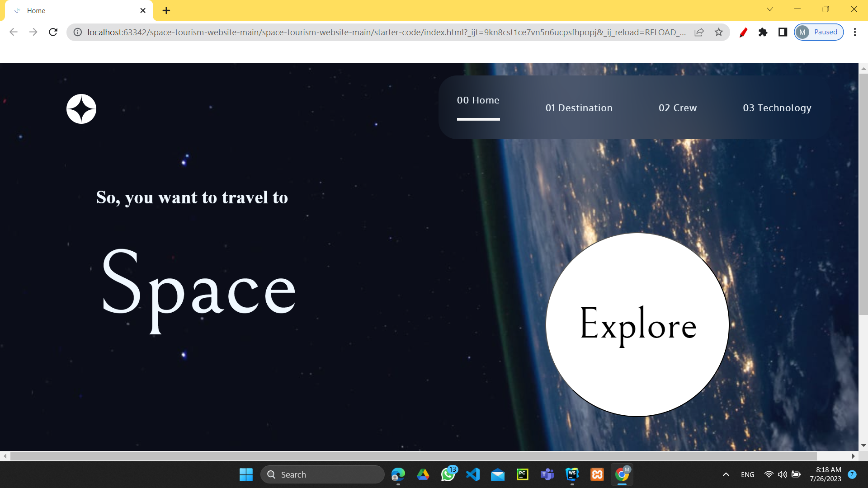Image resolution: width=868 pixels, height=488 pixels.
Task: Open the Extensions puzzle piece menu
Action: [x=763, y=32]
